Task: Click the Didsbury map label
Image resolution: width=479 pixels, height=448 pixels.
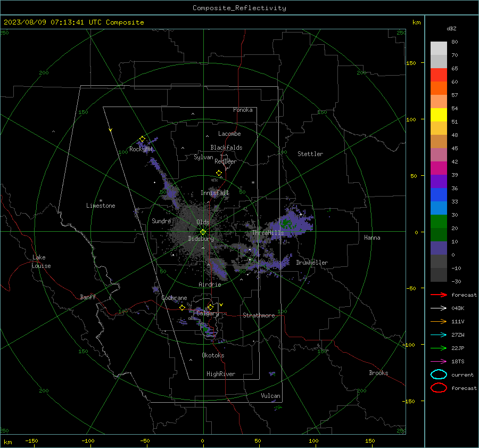Action: coord(201,239)
